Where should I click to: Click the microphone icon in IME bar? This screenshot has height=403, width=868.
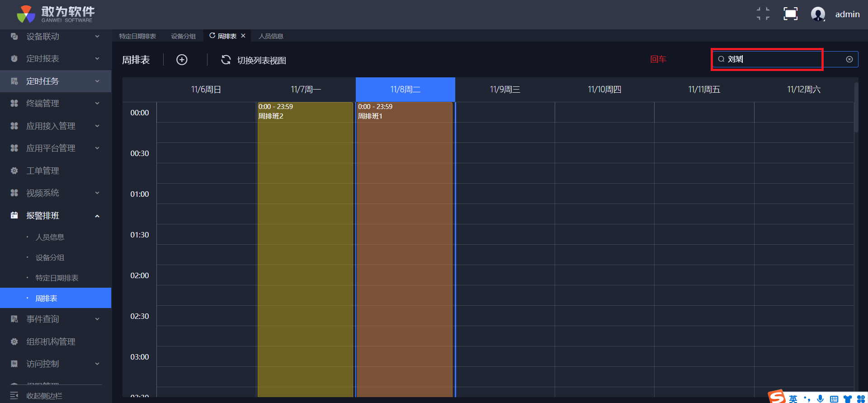[820, 398]
